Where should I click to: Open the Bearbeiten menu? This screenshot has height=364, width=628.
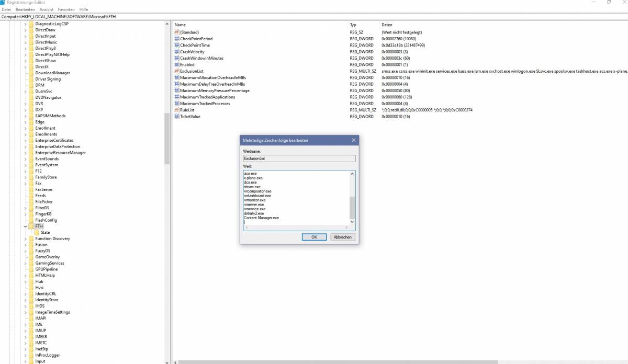click(25, 9)
